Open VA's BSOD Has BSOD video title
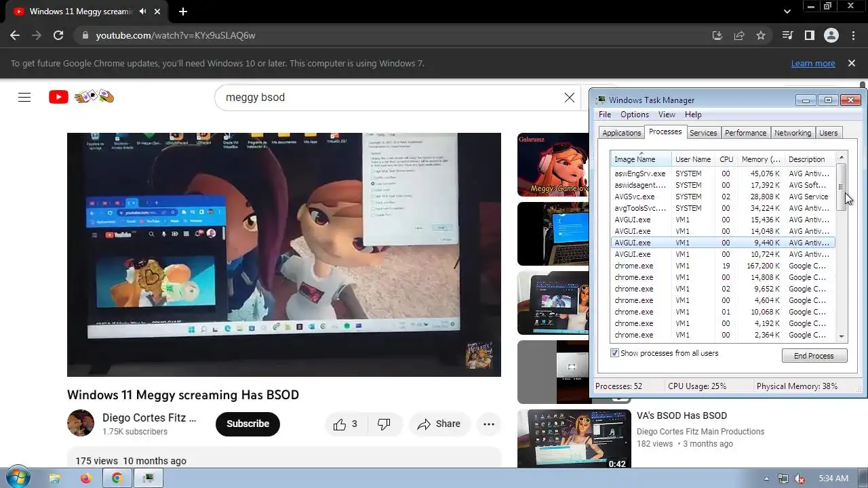Image resolution: width=868 pixels, height=488 pixels. pyautogui.click(x=682, y=415)
